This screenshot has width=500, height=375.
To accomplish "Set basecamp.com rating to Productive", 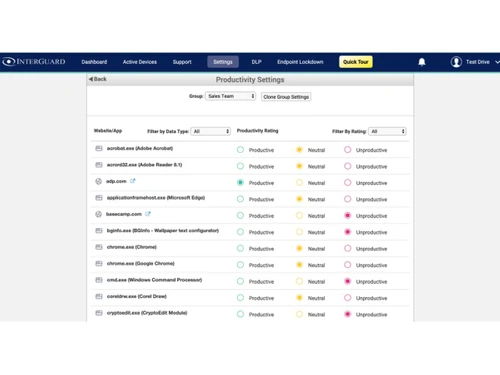I will pyautogui.click(x=240, y=215).
